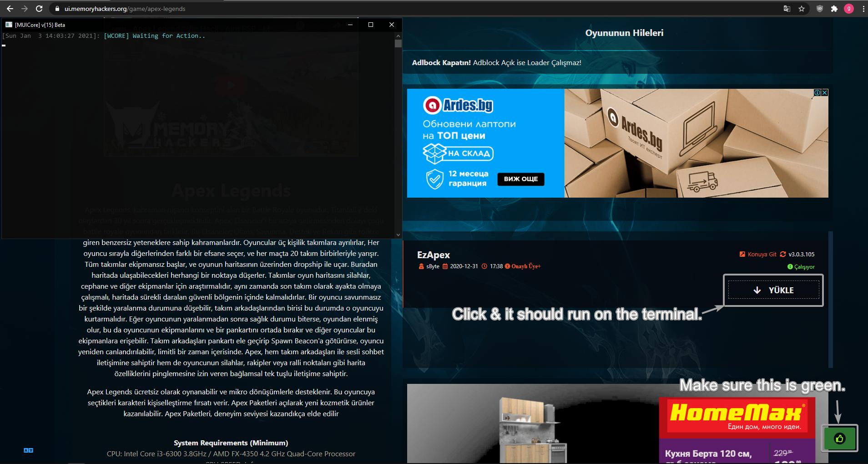Click the 'Oyununun Hileleri' heading

(624, 33)
